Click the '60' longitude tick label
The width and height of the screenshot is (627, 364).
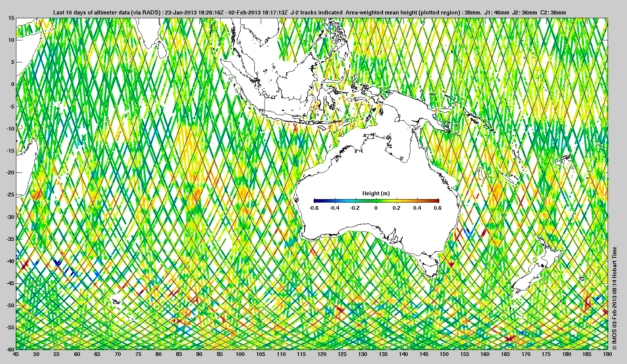77,354
